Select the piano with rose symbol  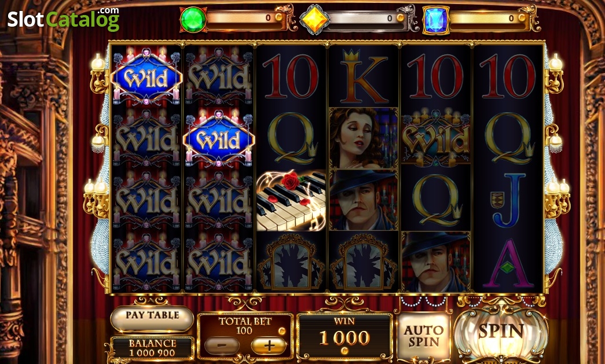pyautogui.click(x=291, y=200)
